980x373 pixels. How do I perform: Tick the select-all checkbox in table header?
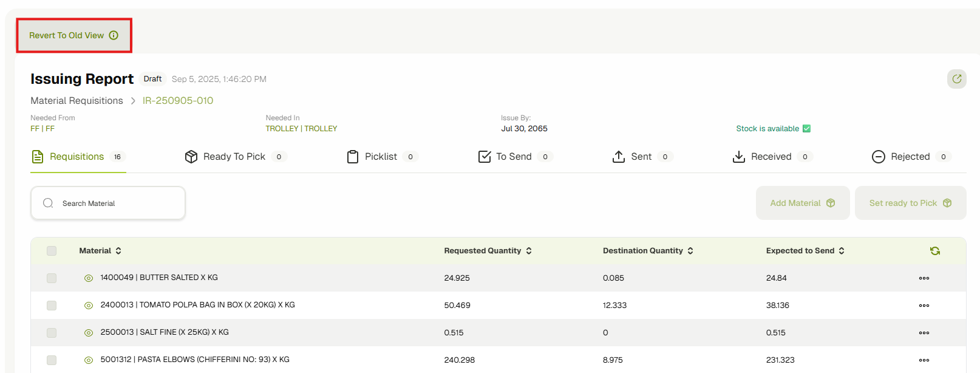point(52,251)
